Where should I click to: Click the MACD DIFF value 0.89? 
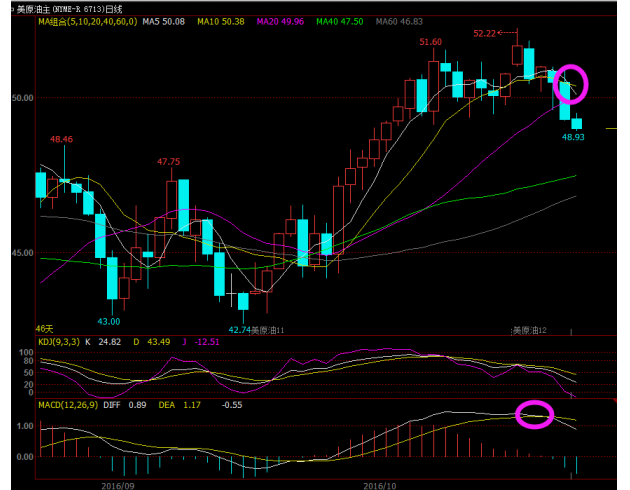[x=137, y=405]
